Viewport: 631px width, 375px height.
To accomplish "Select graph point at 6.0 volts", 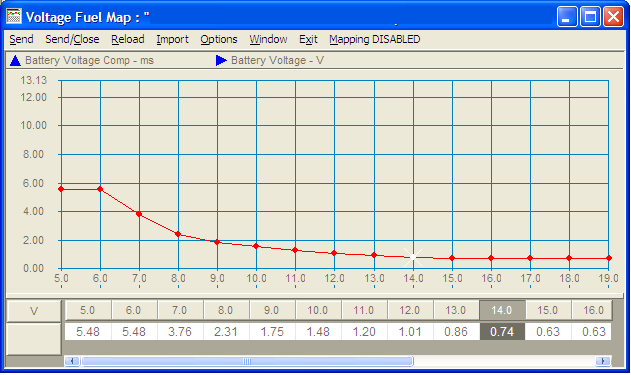I will click(100, 189).
